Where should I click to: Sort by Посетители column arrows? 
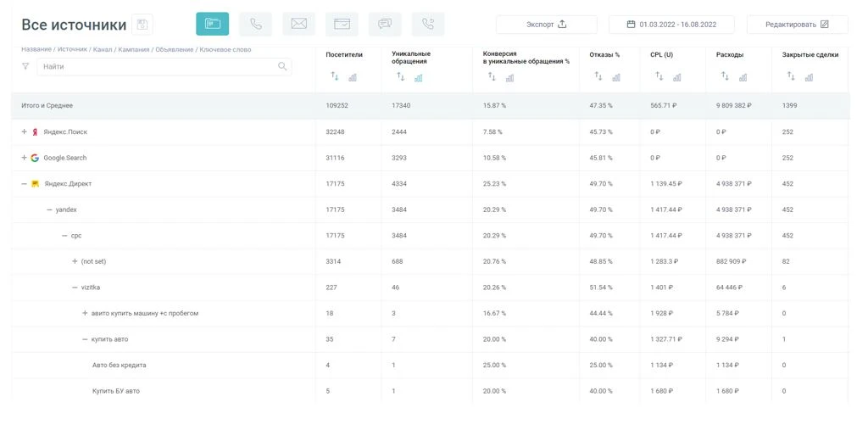334,77
